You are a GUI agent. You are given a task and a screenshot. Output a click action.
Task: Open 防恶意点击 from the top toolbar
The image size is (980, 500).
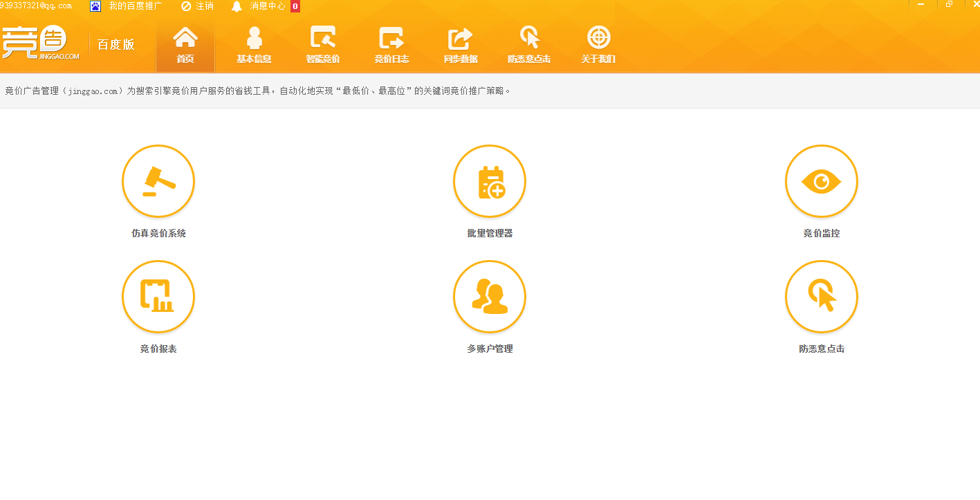(529, 44)
